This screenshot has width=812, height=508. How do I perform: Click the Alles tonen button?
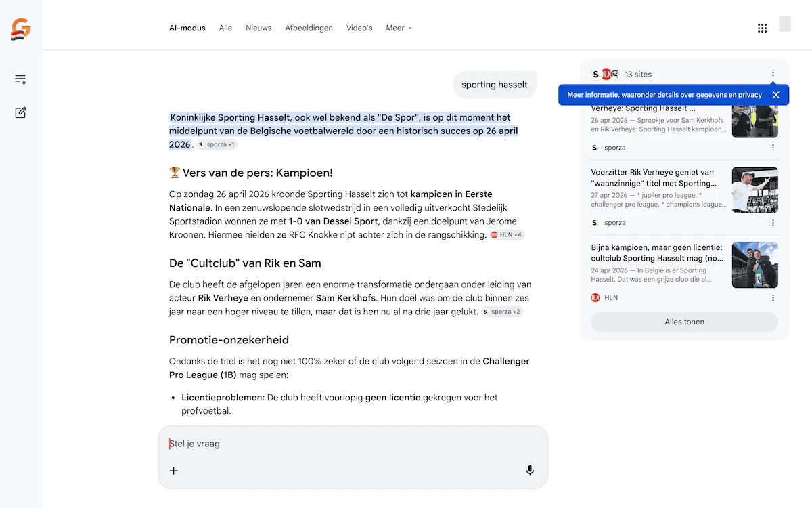pyautogui.click(x=685, y=322)
